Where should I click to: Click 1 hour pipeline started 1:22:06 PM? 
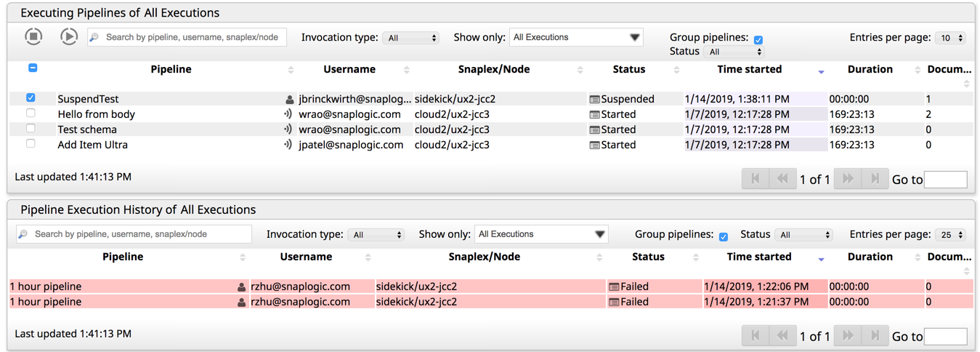coord(45,287)
